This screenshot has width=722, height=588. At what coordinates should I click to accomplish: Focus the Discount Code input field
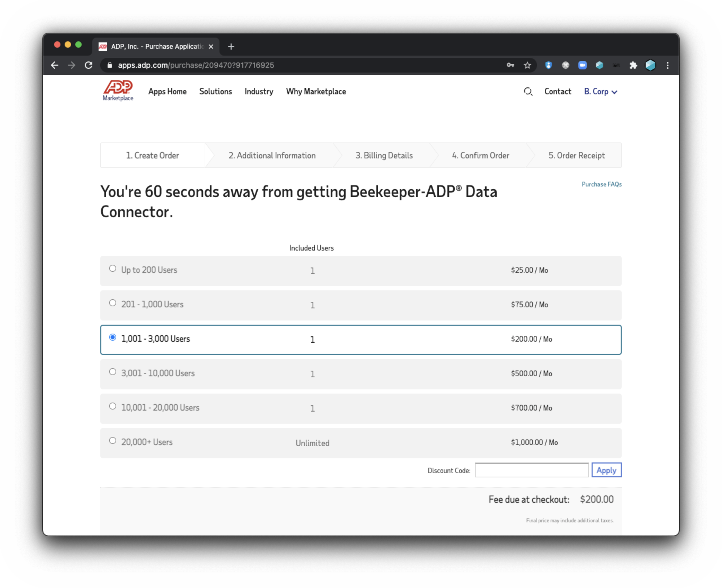[531, 470]
